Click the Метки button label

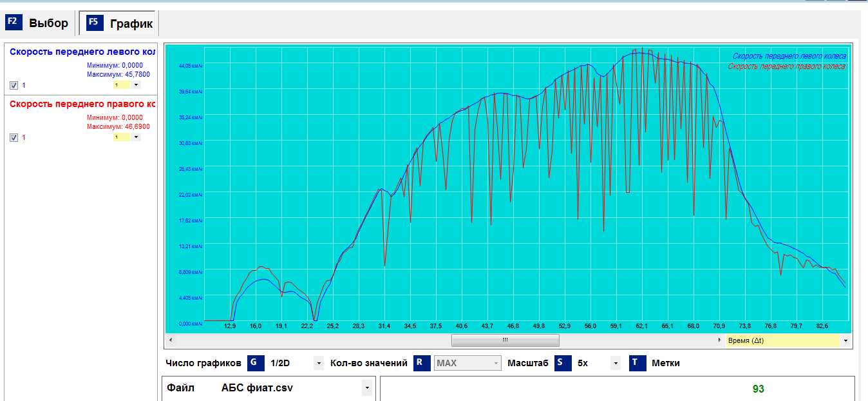point(665,363)
